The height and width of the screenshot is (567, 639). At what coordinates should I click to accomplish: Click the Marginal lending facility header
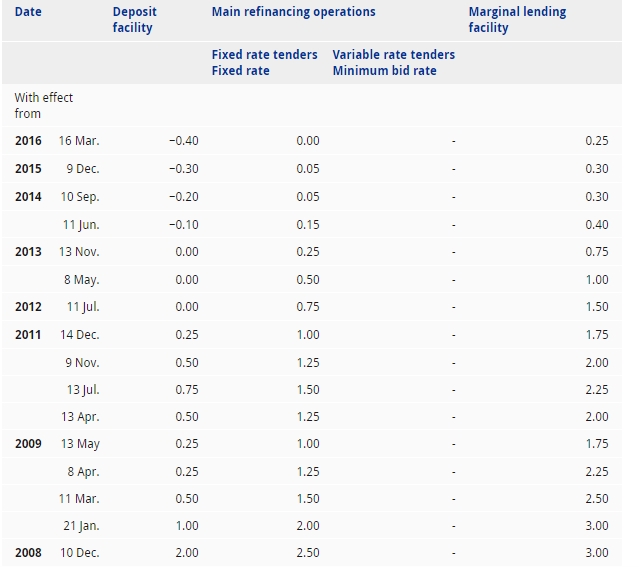pos(517,20)
